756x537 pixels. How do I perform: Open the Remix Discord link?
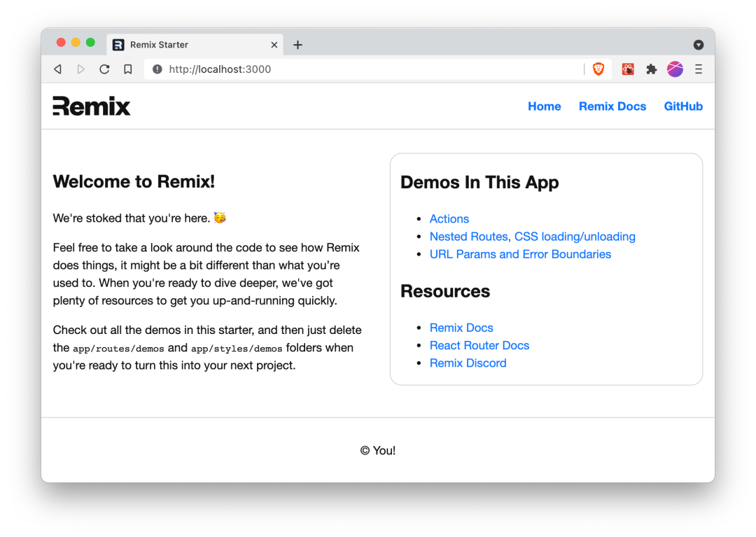coord(468,363)
